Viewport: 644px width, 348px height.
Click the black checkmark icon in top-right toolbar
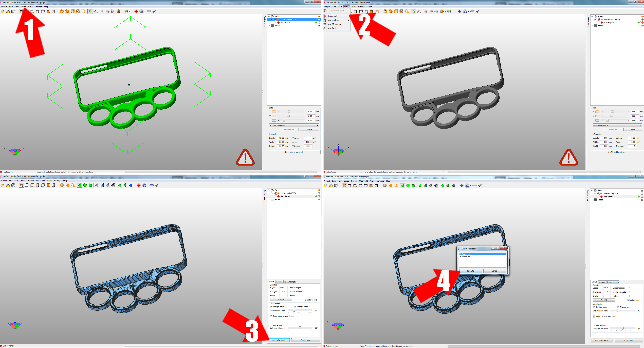pos(478,11)
